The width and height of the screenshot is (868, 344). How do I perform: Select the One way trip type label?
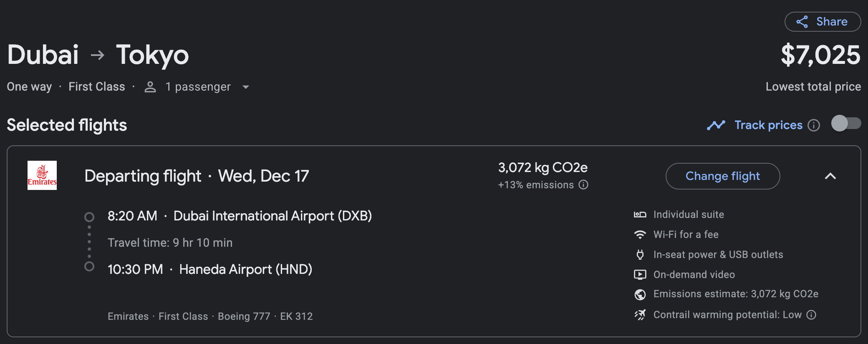[x=29, y=87]
